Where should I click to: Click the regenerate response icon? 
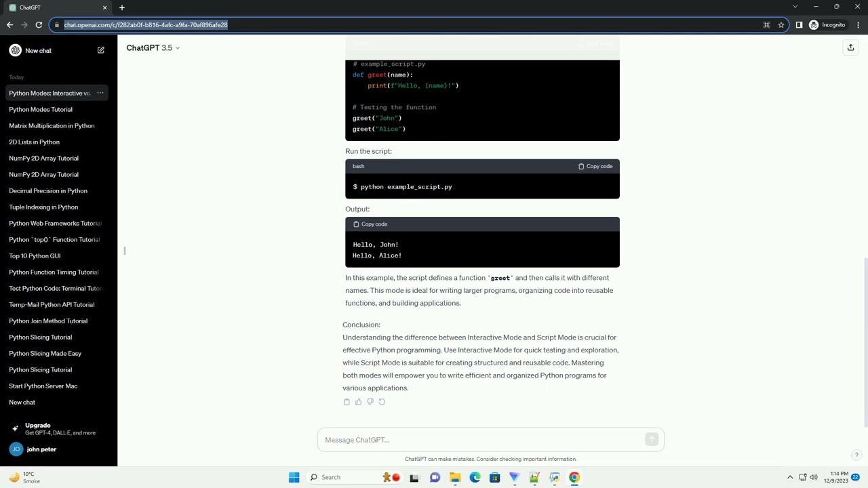pyautogui.click(x=382, y=402)
